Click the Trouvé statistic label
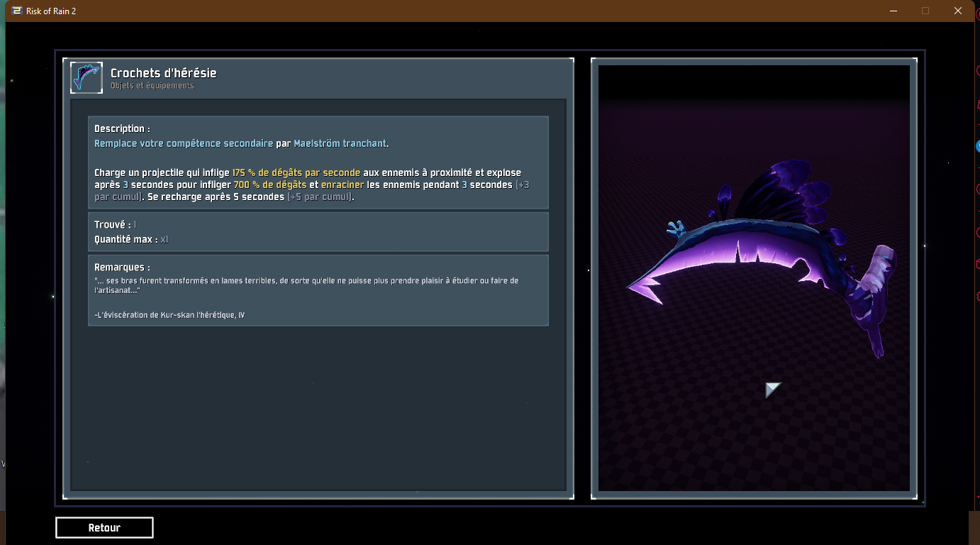This screenshot has width=980, height=545. (112, 224)
